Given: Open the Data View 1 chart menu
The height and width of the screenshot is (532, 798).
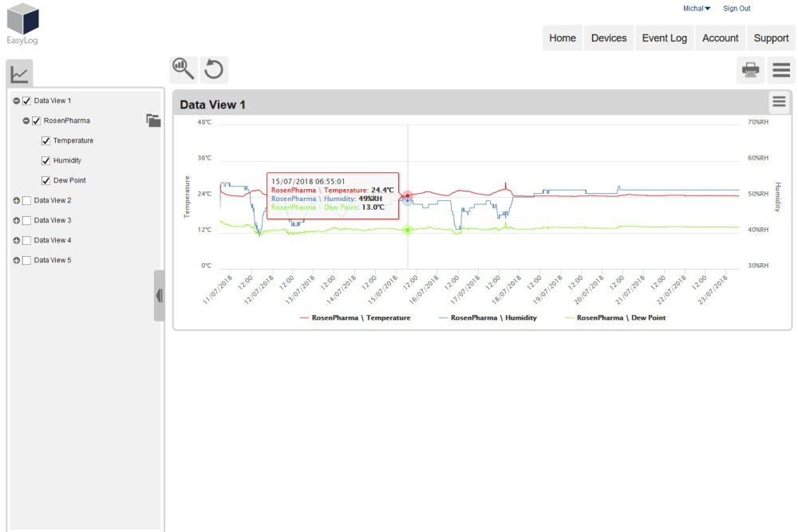Looking at the screenshot, I should 779,101.
